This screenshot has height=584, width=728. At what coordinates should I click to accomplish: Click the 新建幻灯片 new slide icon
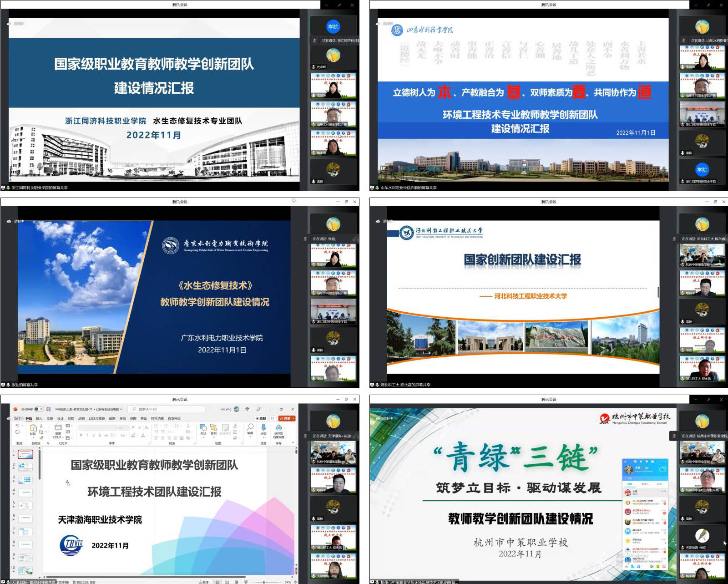[x=58, y=428]
